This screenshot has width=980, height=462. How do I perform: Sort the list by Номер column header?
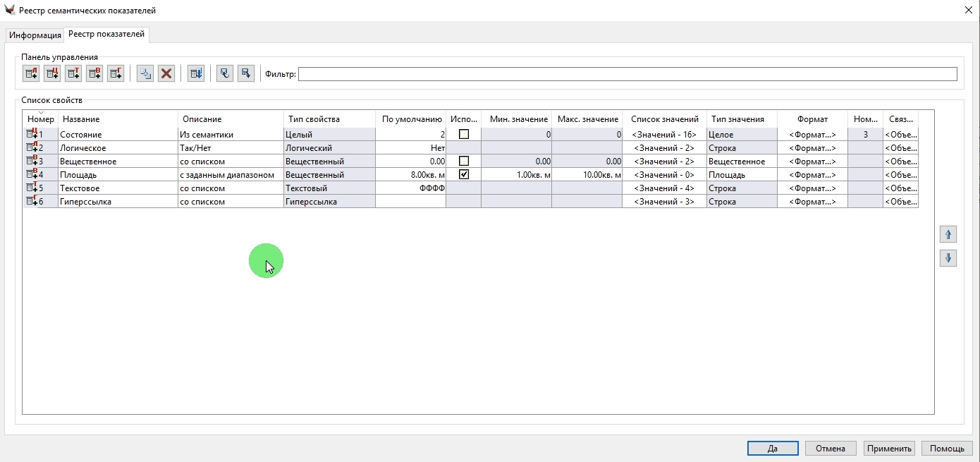coord(40,119)
